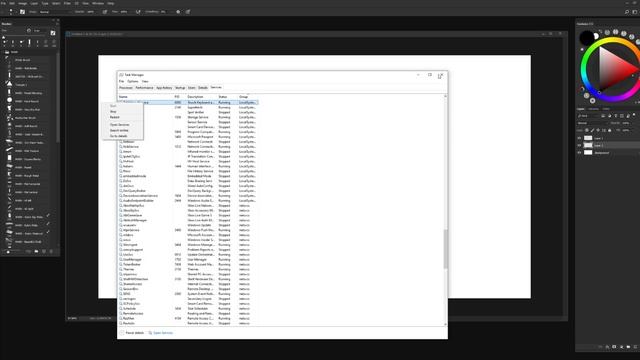
Task: Click Fewer details at Task Manager bottom
Action: point(132,333)
